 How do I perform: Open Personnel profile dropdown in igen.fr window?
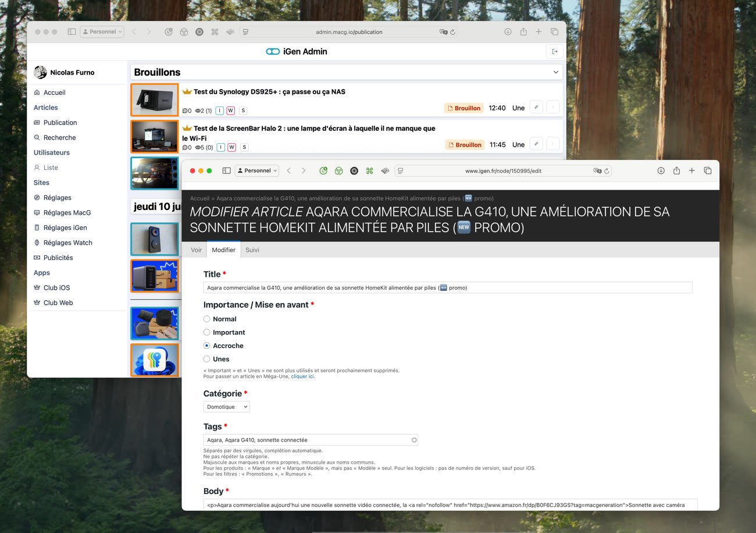(x=257, y=170)
